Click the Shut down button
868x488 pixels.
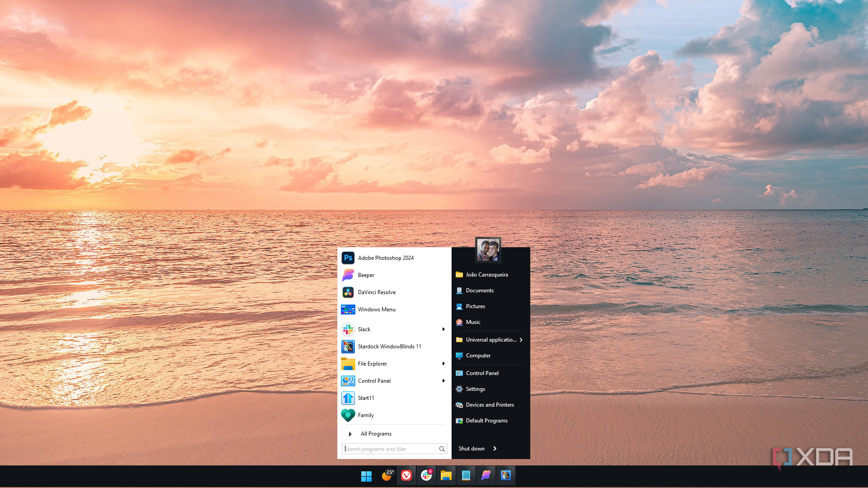pyautogui.click(x=472, y=449)
